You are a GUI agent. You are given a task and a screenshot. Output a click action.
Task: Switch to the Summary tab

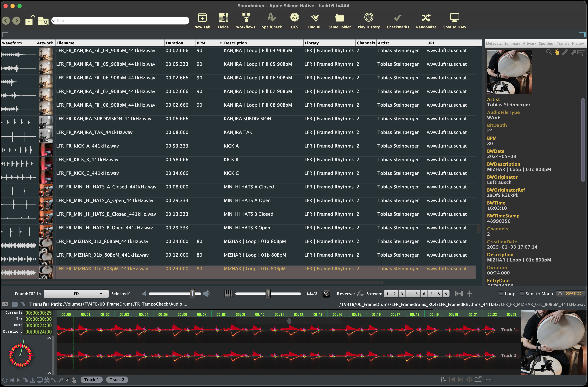[512, 44]
